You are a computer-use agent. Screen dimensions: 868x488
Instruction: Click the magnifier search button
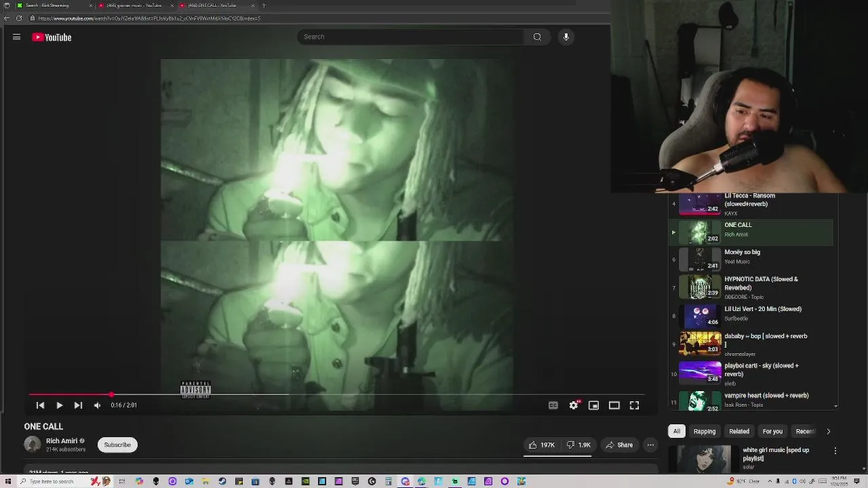click(537, 37)
